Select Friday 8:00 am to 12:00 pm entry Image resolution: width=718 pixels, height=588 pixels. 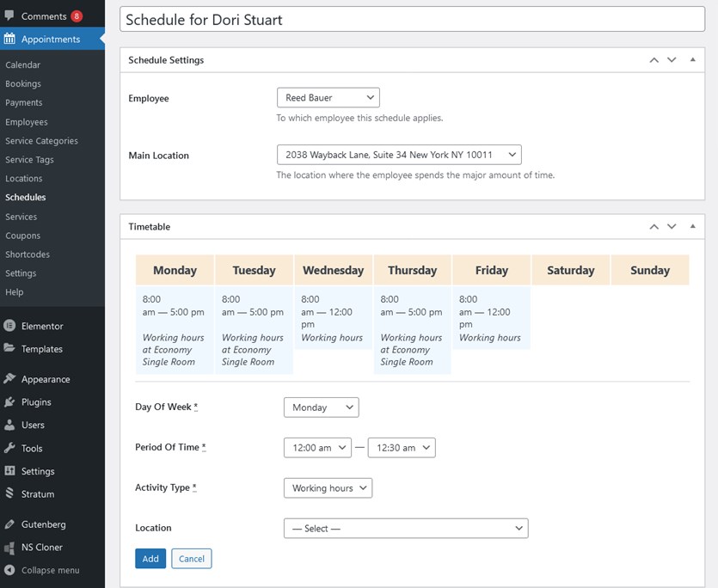pyautogui.click(x=491, y=318)
